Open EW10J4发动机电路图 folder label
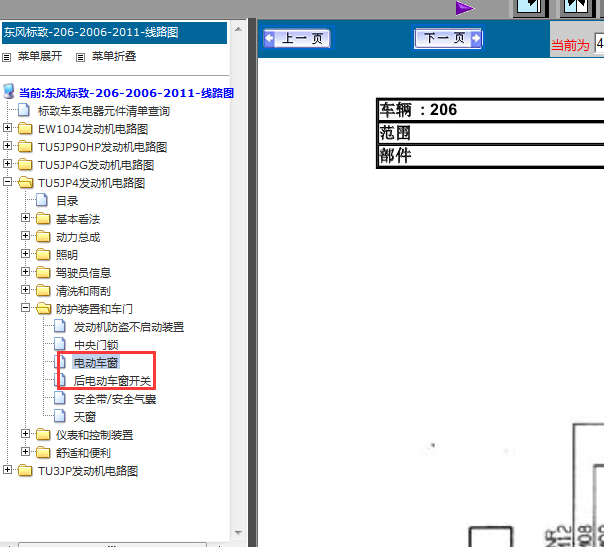604x547 pixels. 93,129
